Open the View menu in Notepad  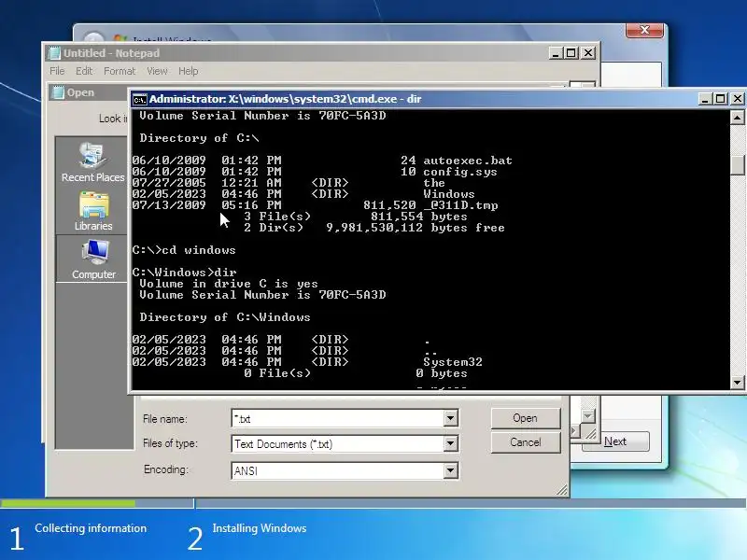[x=157, y=71]
